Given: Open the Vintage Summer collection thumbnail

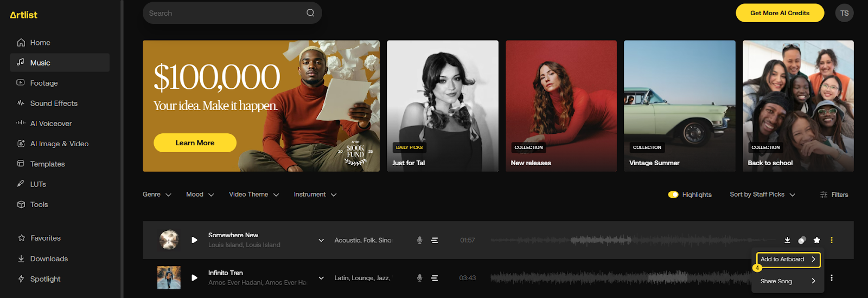Looking at the screenshot, I should tap(679, 106).
